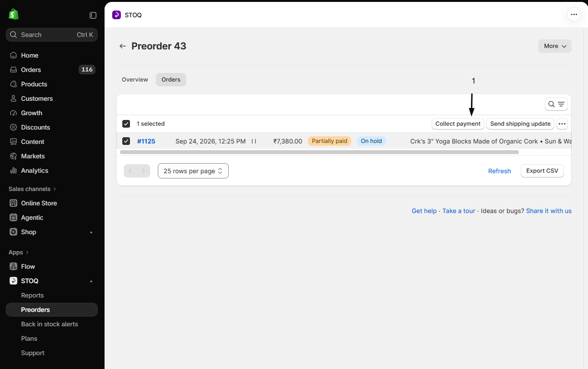Click the Markets globe icon
Image resolution: width=588 pixels, height=369 pixels.
click(x=13, y=156)
